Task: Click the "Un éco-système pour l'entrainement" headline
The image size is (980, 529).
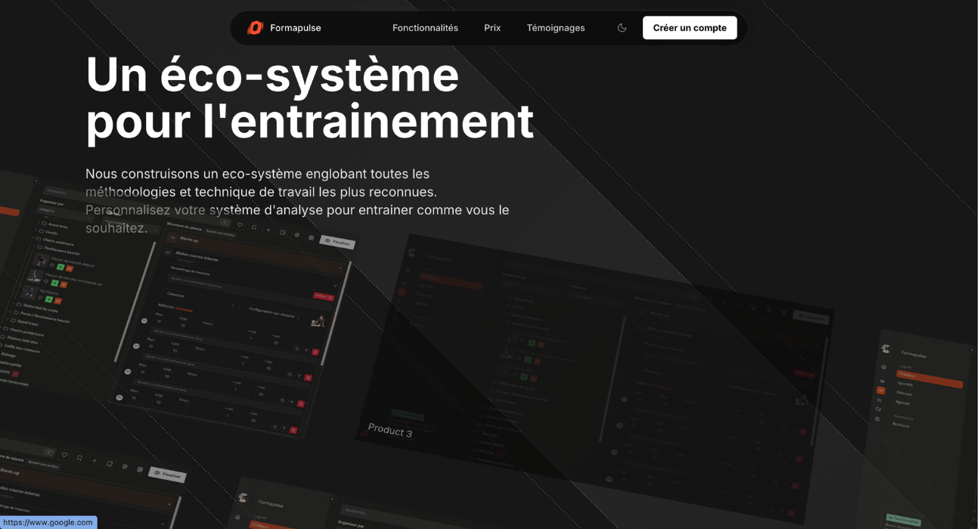Action: [x=310, y=97]
